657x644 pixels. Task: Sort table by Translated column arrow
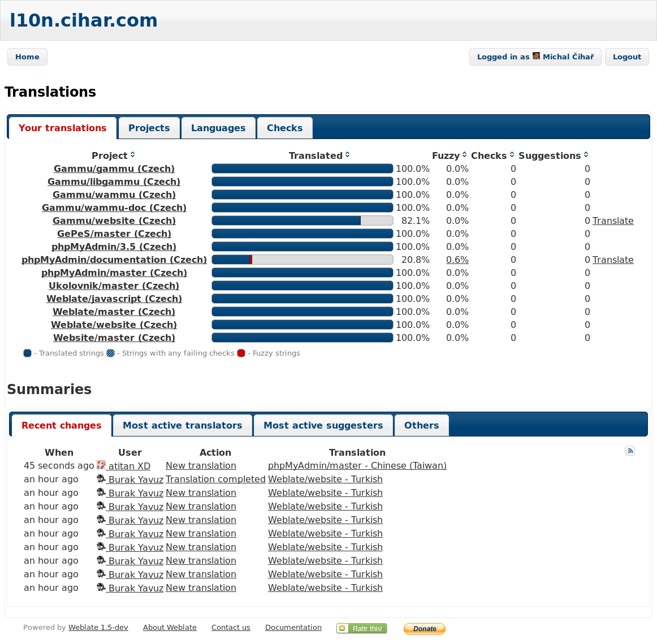[347, 154]
